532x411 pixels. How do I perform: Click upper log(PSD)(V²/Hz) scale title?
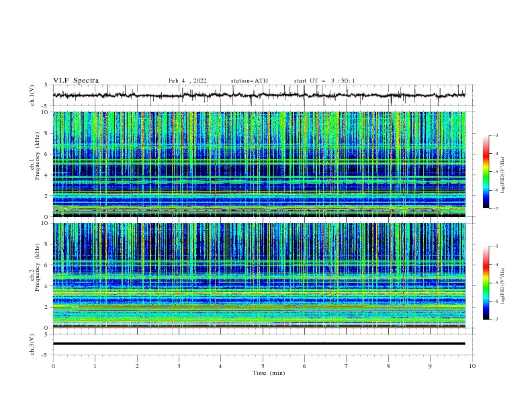503,175
